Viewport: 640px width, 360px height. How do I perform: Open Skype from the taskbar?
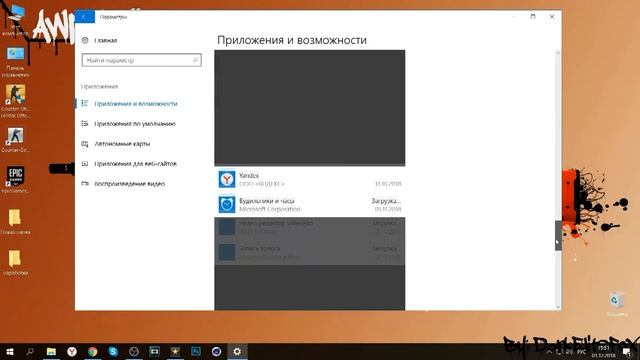[113, 351]
